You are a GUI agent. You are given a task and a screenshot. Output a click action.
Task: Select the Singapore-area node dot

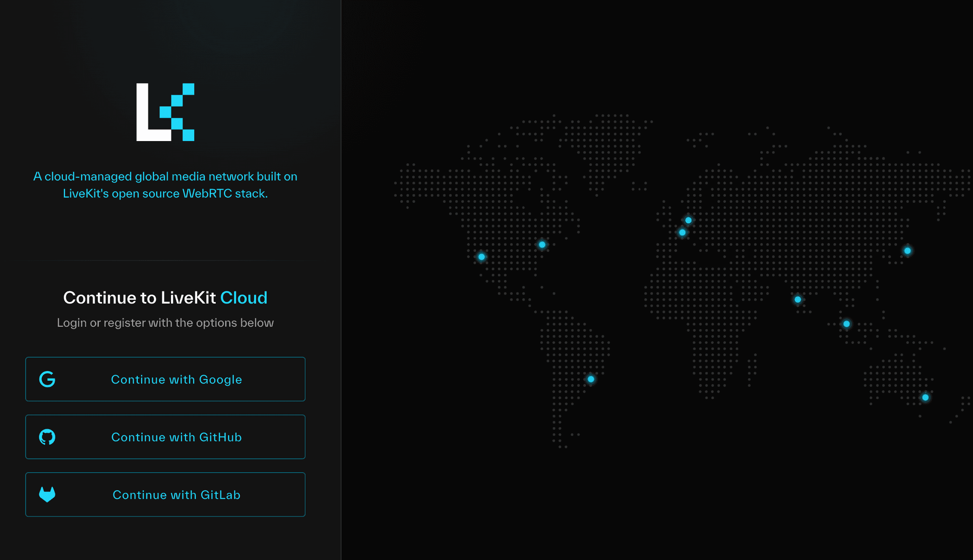[847, 324]
